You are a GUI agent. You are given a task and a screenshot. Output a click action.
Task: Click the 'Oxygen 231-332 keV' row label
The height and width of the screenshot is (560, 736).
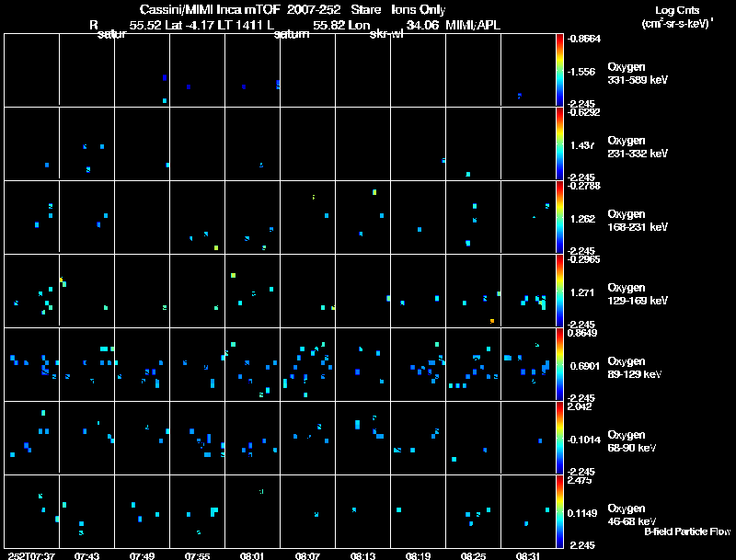pos(638,147)
